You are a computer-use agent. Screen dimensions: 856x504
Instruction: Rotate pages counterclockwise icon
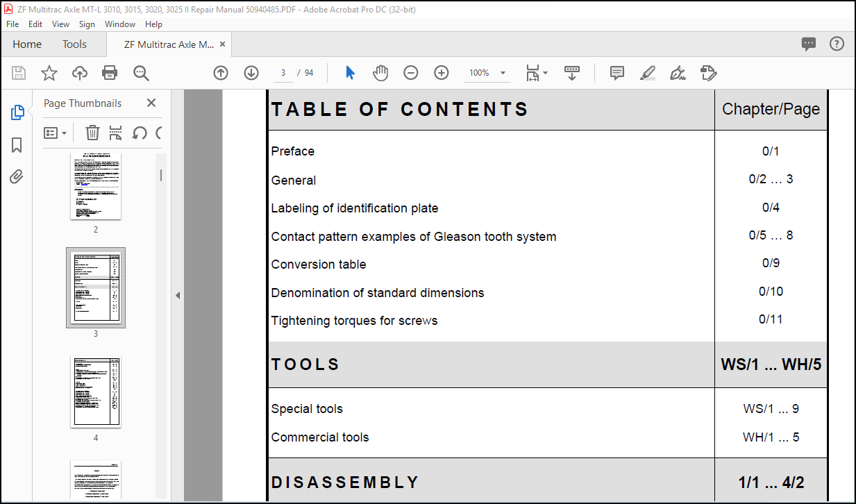pos(140,133)
